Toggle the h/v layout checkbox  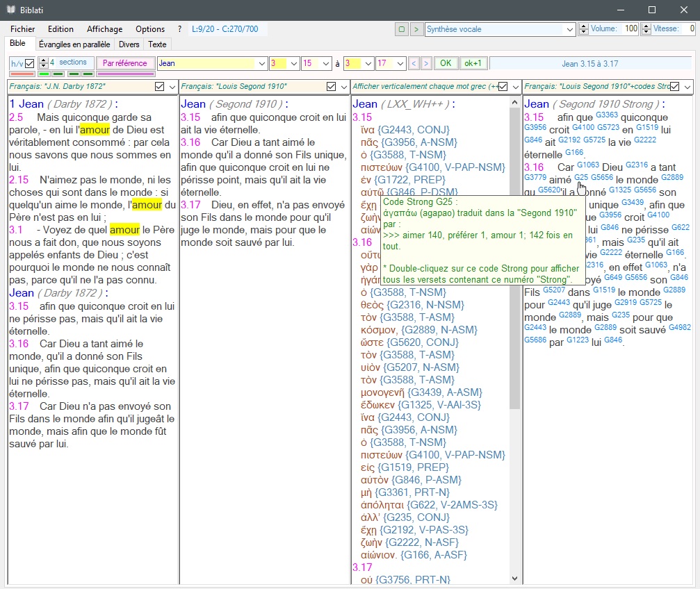(30, 63)
